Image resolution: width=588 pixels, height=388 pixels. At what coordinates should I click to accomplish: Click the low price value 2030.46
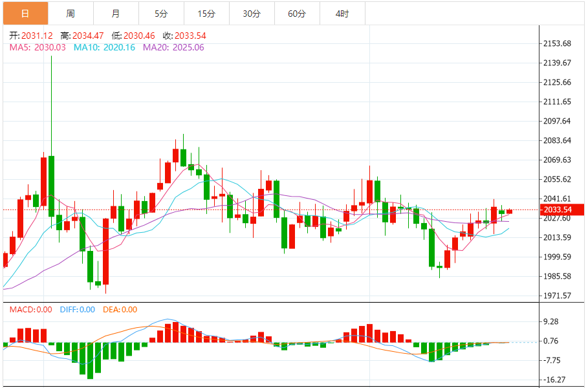(x=139, y=36)
